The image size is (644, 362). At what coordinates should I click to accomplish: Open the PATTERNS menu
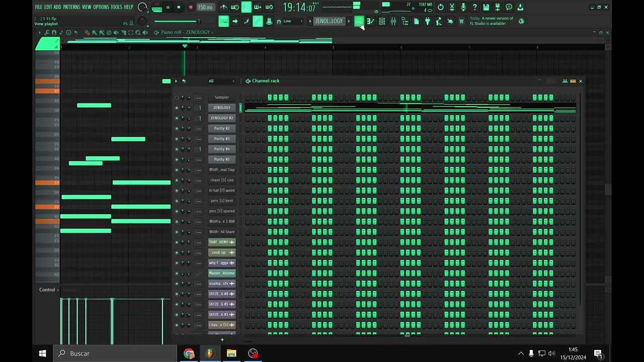coord(71,7)
